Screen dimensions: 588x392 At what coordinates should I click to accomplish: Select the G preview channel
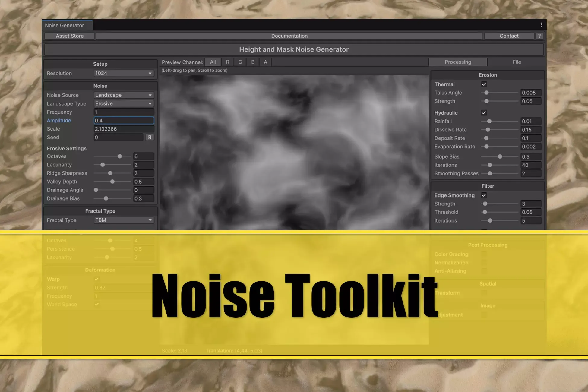240,62
